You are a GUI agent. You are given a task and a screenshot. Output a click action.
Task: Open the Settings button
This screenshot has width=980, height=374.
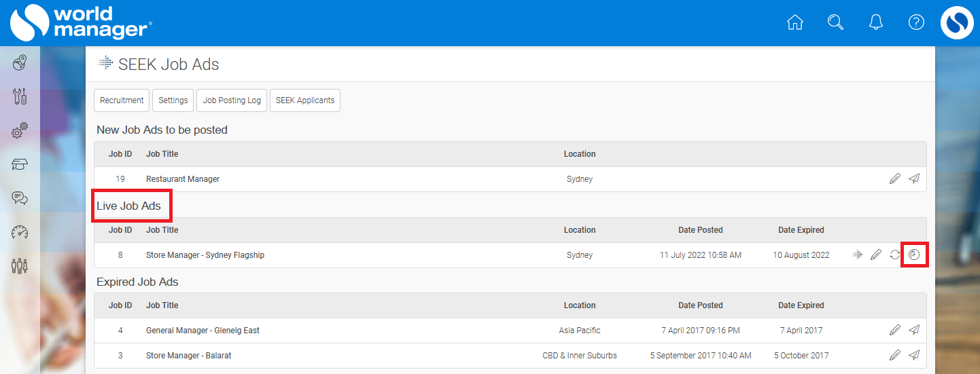pos(173,100)
